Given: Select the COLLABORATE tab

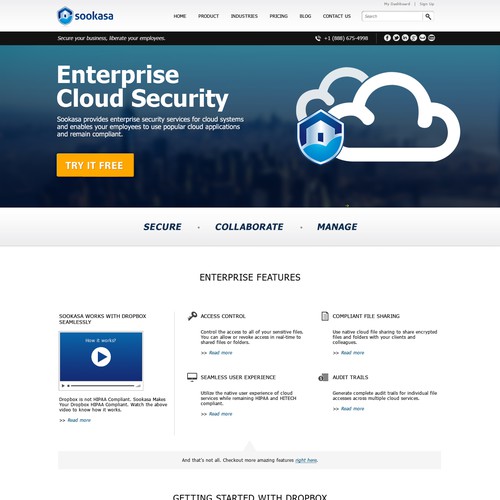Looking at the screenshot, I should 249,227.
